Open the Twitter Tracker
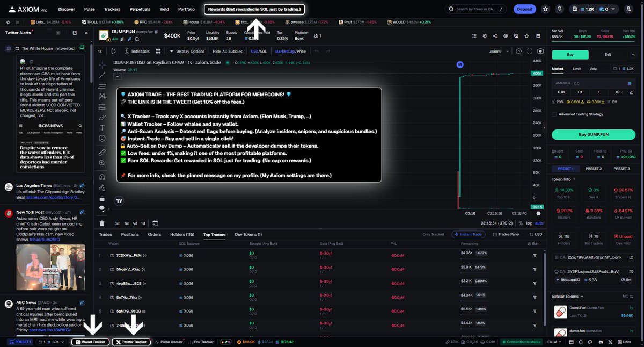Viewport: 644px width, 347px height. coord(131,342)
